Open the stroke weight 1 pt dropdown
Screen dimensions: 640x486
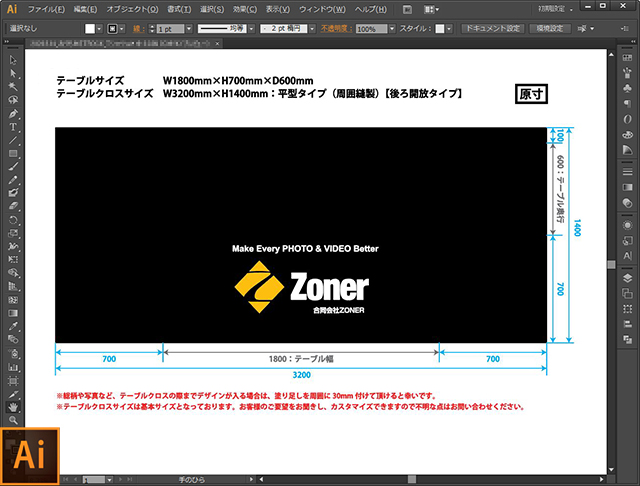point(189,29)
